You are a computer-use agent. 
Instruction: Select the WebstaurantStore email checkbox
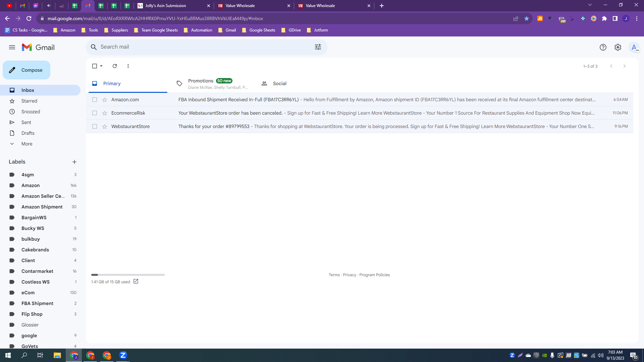click(95, 126)
